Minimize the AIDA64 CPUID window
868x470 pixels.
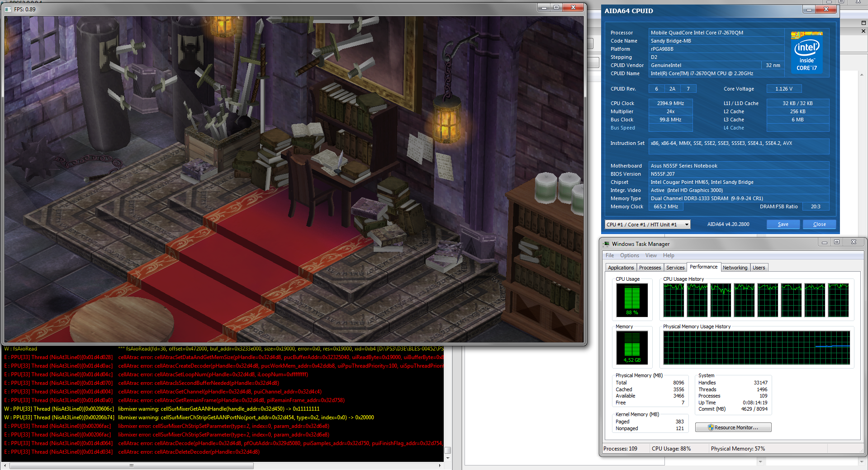click(x=809, y=10)
